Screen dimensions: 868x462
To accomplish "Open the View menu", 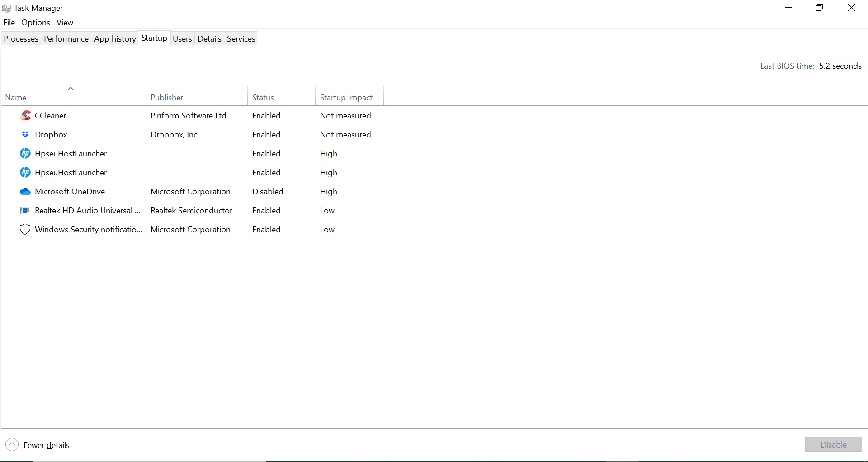I will pyautogui.click(x=65, y=23).
